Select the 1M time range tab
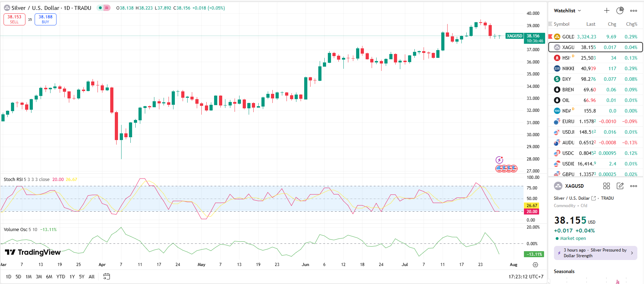 click(x=29, y=277)
